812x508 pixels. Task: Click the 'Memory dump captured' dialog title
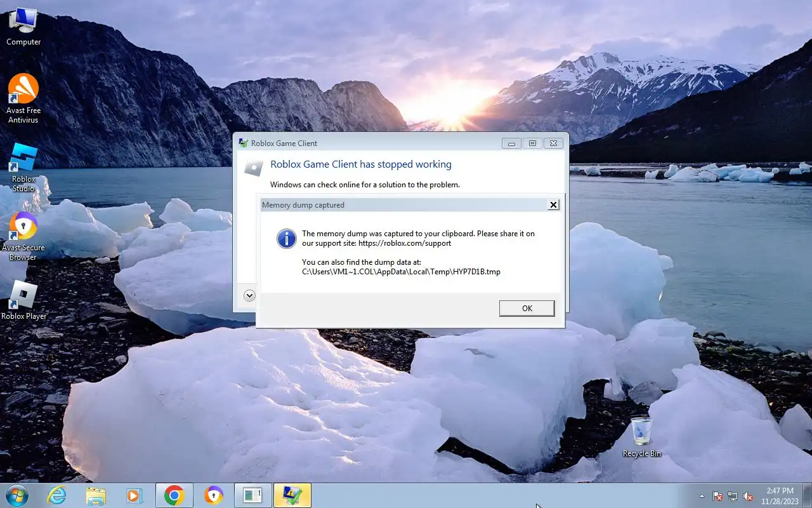[303, 205]
